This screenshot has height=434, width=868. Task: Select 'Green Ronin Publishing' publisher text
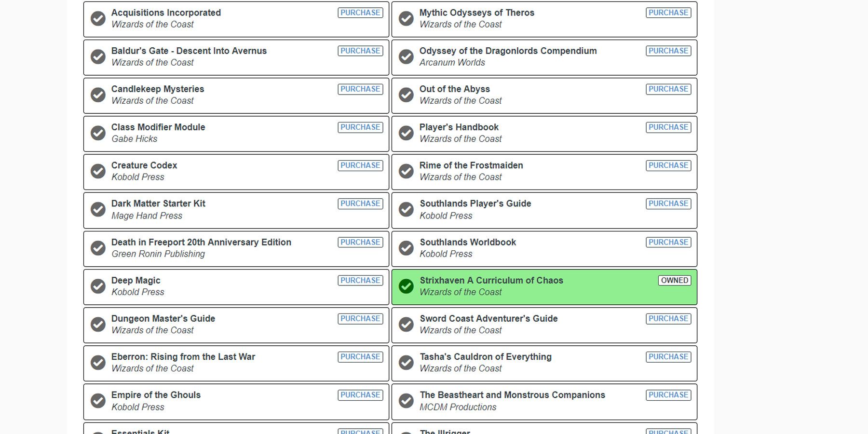(x=158, y=254)
